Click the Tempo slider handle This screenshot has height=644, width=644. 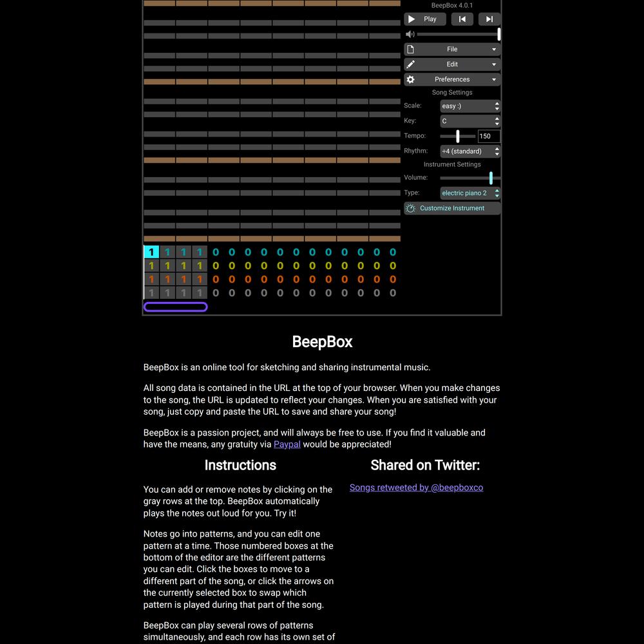[457, 136]
